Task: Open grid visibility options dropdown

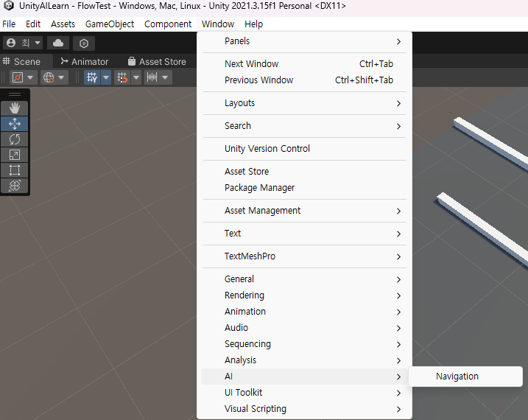Action: tap(106, 77)
